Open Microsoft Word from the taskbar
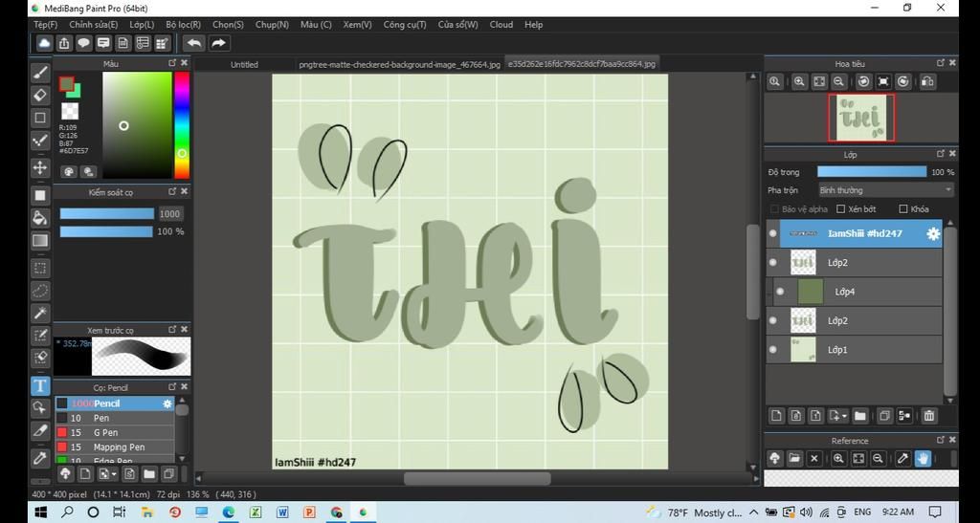Image resolution: width=980 pixels, height=523 pixels. 281,512
